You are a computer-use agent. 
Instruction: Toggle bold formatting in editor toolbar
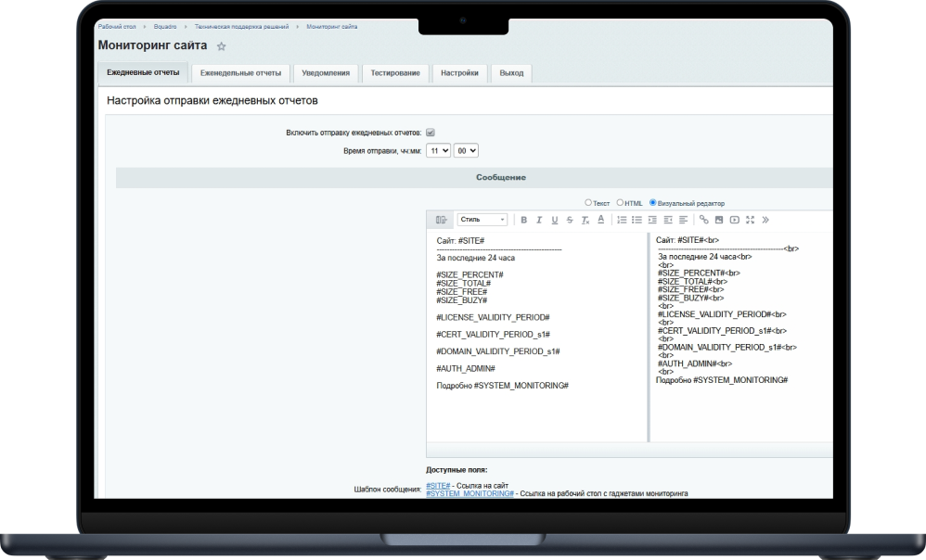point(524,220)
